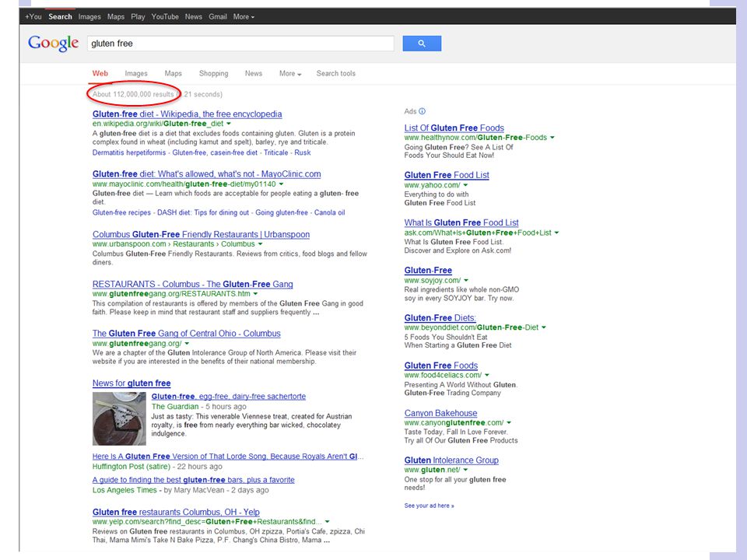Open the Gluten Free Foods food4celiacs ad

click(441, 366)
